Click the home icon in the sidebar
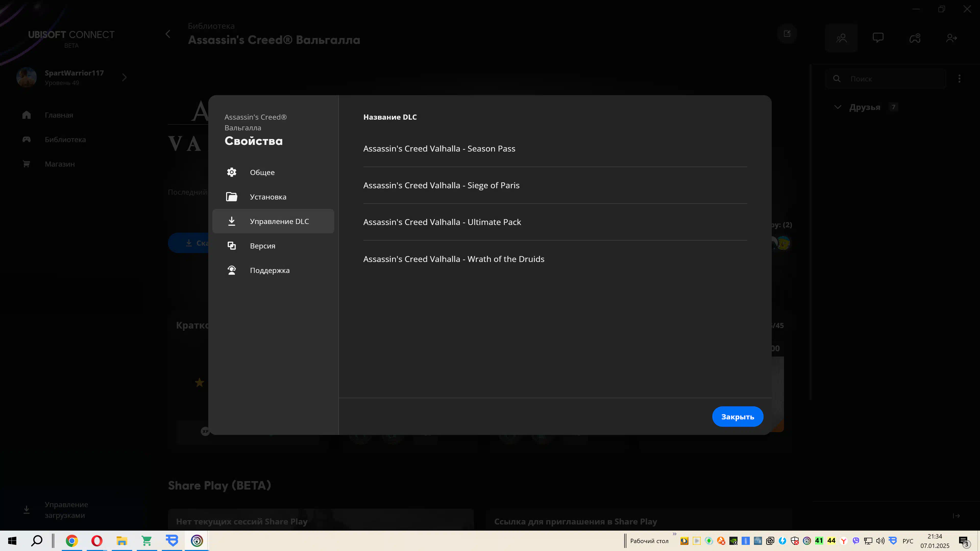Image resolution: width=980 pixels, height=551 pixels. tap(26, 115)
